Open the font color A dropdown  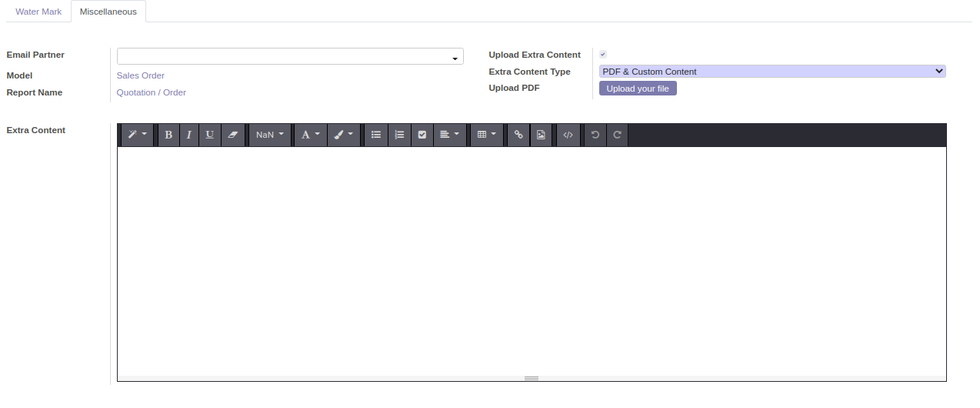coord(311,135)
